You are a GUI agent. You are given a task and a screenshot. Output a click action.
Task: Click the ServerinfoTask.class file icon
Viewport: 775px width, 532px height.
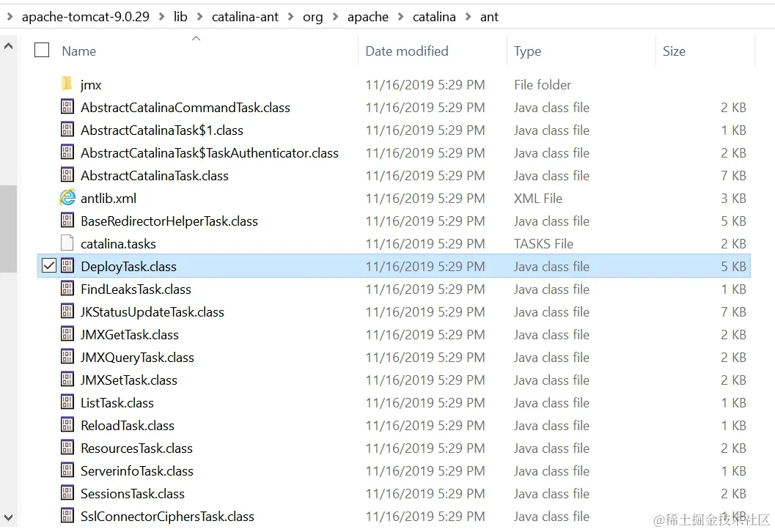point(67,470)
